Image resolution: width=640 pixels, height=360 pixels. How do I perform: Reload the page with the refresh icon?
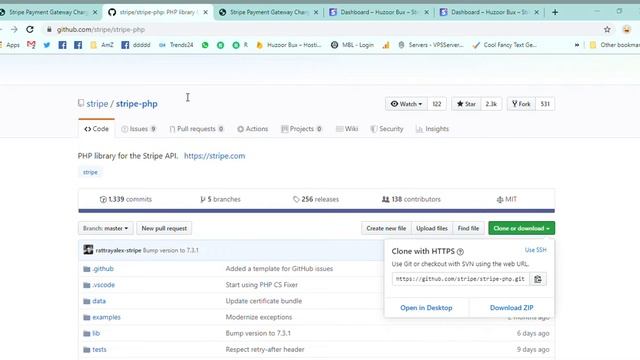[x=30, y=29]
